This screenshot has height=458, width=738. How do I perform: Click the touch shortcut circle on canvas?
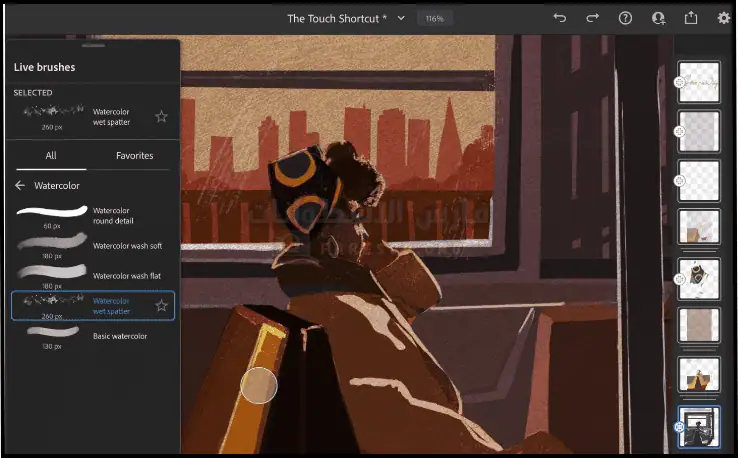[259, 385]
